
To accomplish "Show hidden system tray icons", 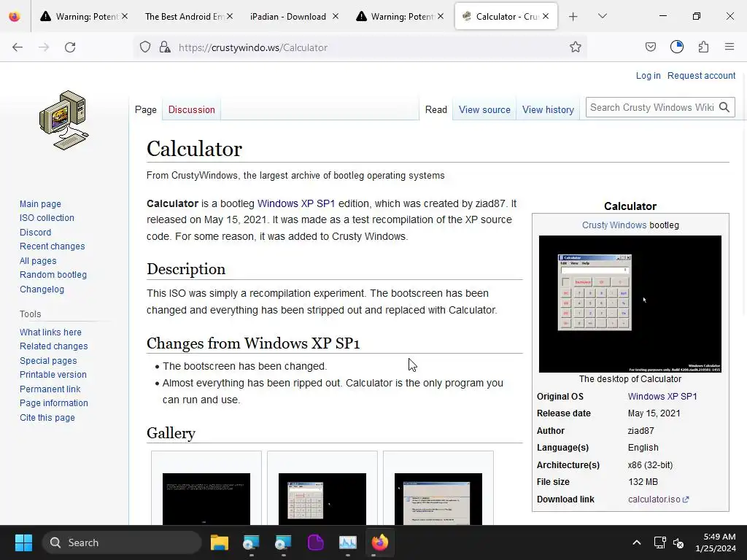I will [636, 542].
